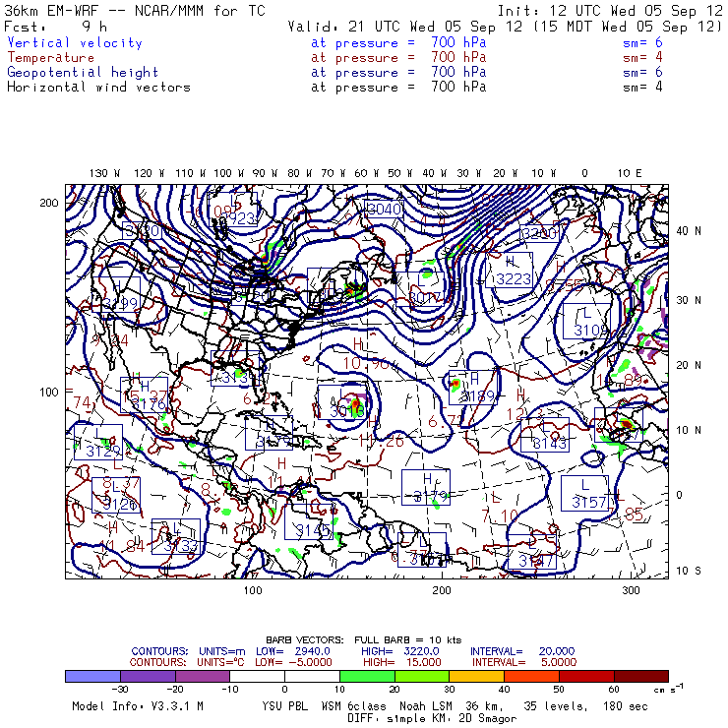Click the 'LOW= -5.0000' temperature value
Image resolution: width=728 pixels, height=728 pixels.
tap(294, 662)
